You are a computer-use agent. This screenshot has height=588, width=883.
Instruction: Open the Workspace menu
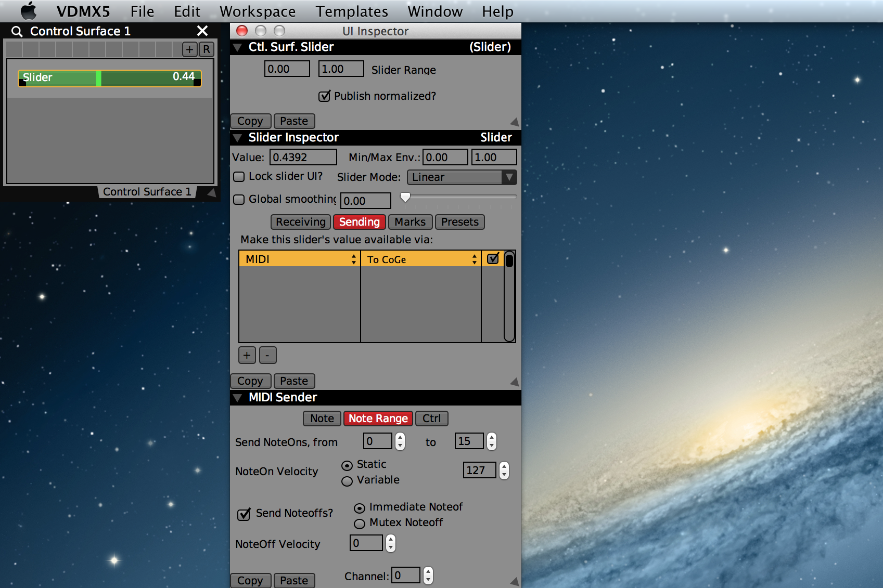click(258, 11)
